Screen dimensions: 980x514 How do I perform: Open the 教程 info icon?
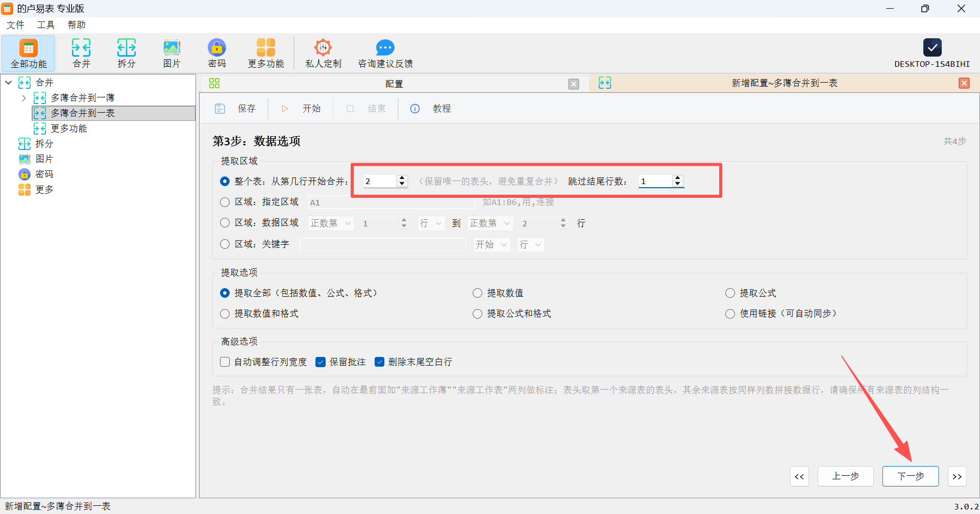(415, 109)
